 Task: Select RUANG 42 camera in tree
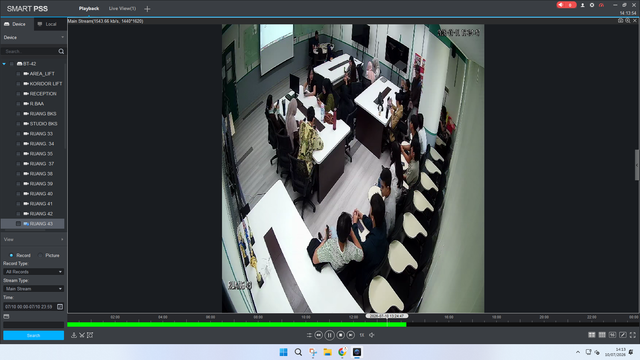pyautogui.click(x=41, y=214)
